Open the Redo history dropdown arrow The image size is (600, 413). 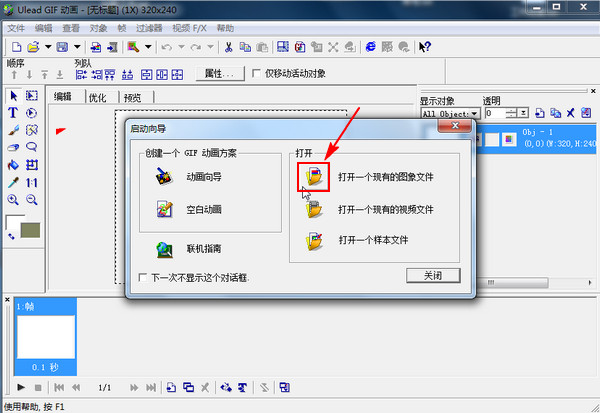coord(210,47)
